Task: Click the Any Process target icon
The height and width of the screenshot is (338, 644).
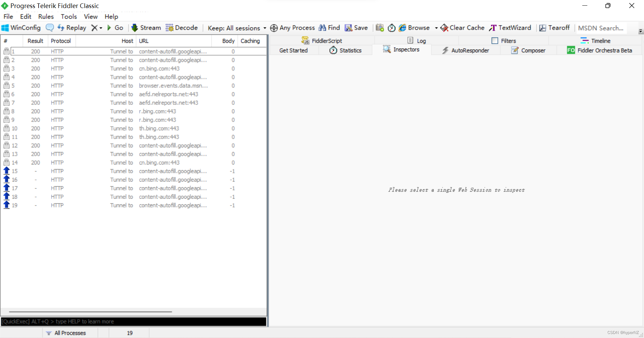Action: [x=292, y=28]
